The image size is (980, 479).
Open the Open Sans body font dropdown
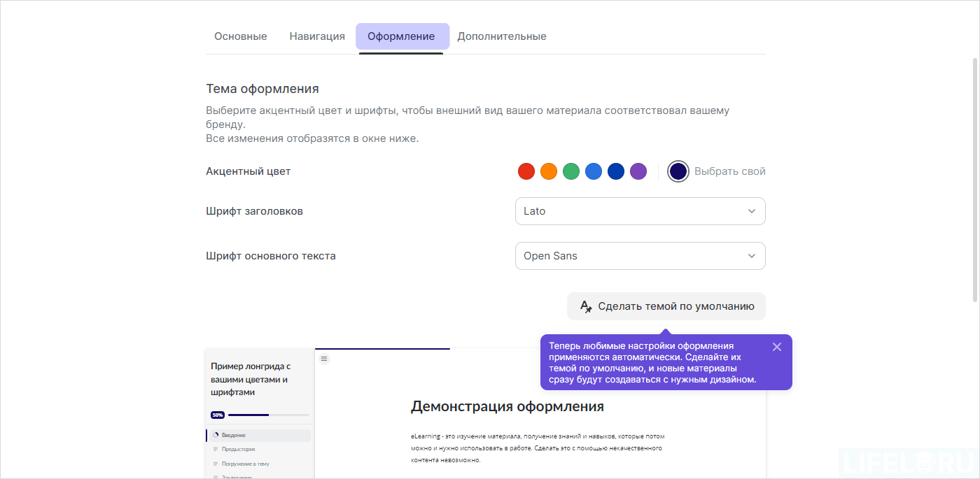click(640, 256)
